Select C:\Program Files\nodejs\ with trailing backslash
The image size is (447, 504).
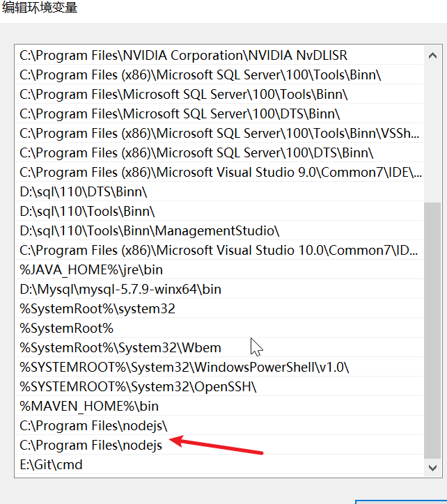219,425
